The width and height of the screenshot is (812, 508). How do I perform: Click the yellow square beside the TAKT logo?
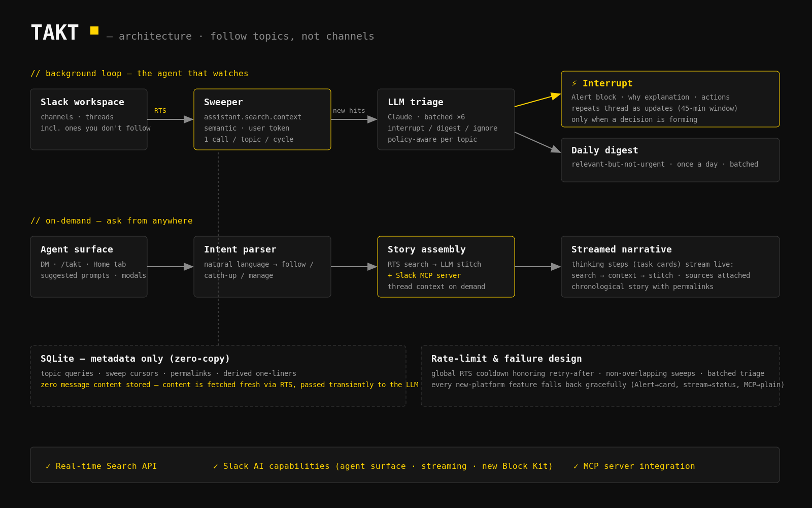click(94, 30)
